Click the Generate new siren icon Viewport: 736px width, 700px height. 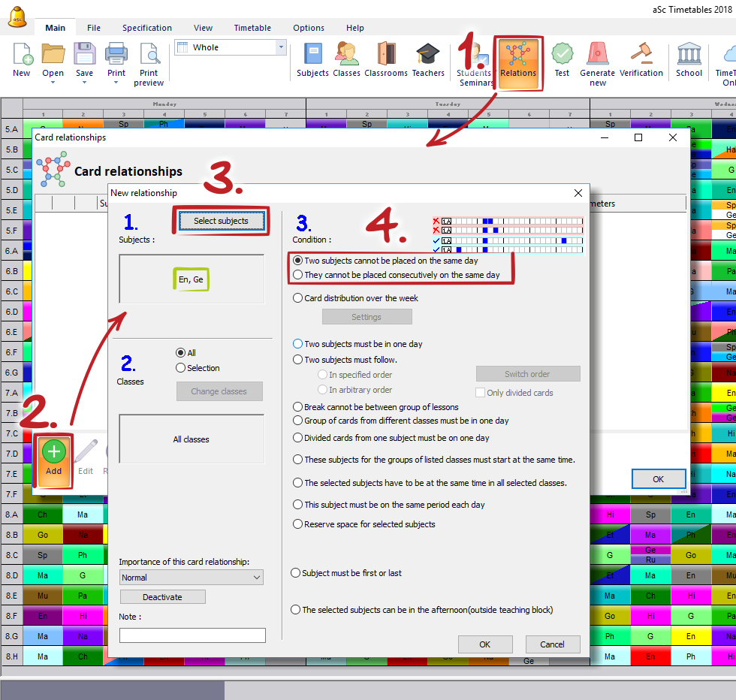click(597, 60)
